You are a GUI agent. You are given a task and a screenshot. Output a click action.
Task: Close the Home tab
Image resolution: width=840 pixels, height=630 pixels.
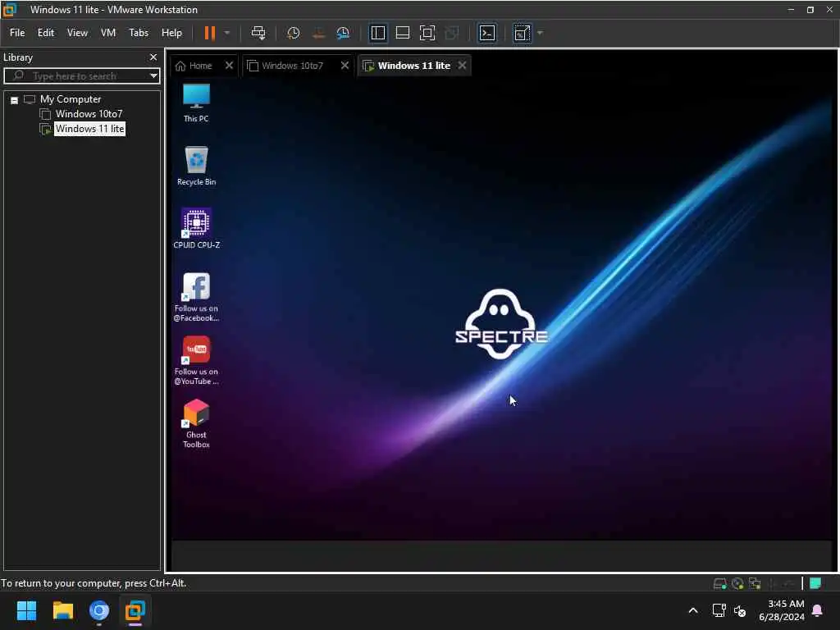(230, 65)
